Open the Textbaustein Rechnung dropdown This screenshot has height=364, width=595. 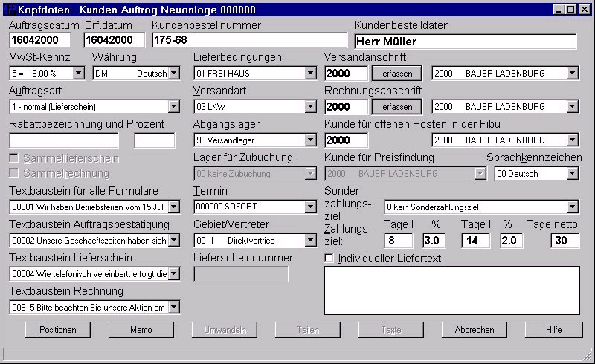[x=174, y=307]
